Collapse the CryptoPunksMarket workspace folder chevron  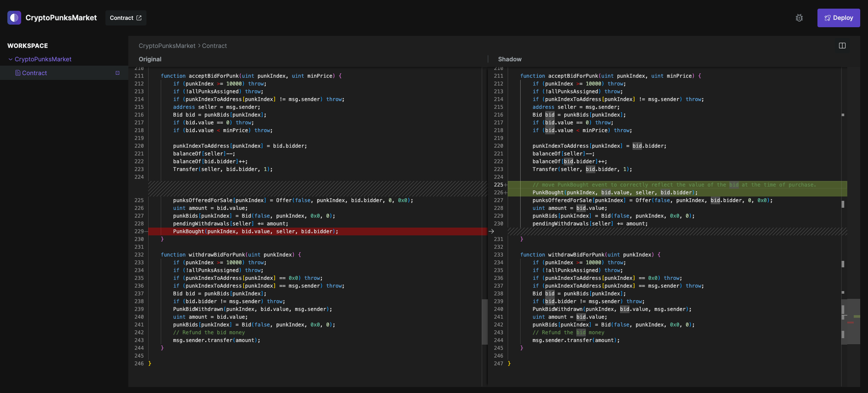click(10, 59)
